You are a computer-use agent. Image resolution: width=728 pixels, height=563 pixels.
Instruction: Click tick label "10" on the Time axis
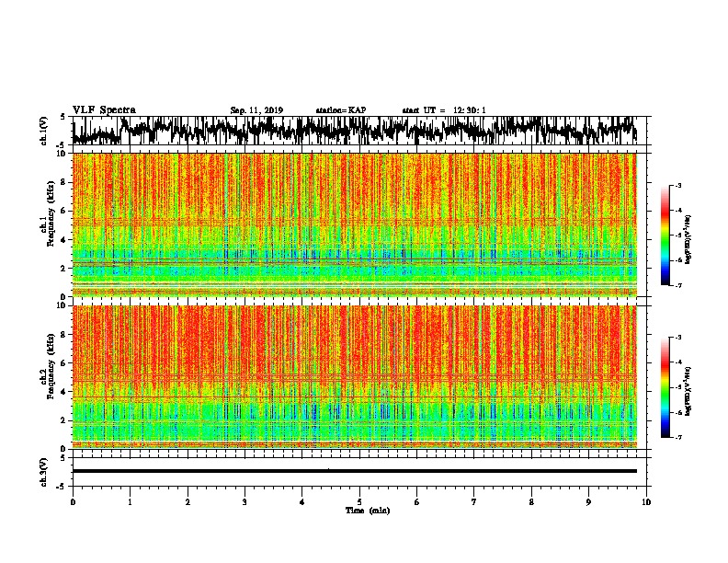[646, 502]
